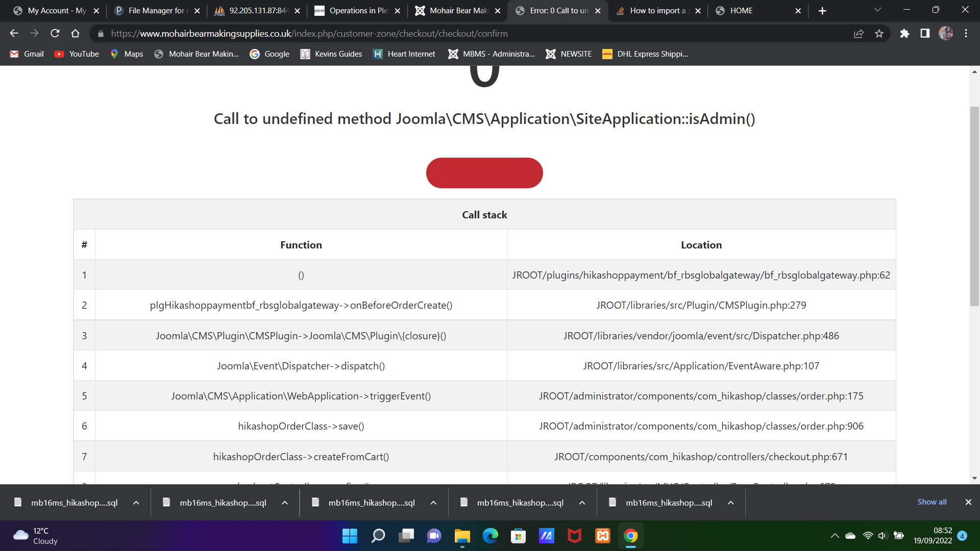Click the home button icon

pyautogui.click(x=76, y=34)
